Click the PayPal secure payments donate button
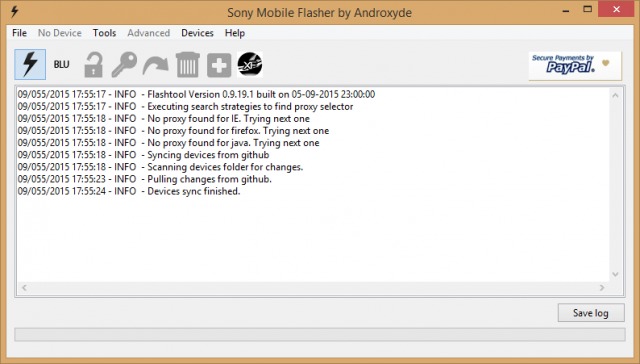This screenshot has height=364, width=640. click(x=575, y=65)
